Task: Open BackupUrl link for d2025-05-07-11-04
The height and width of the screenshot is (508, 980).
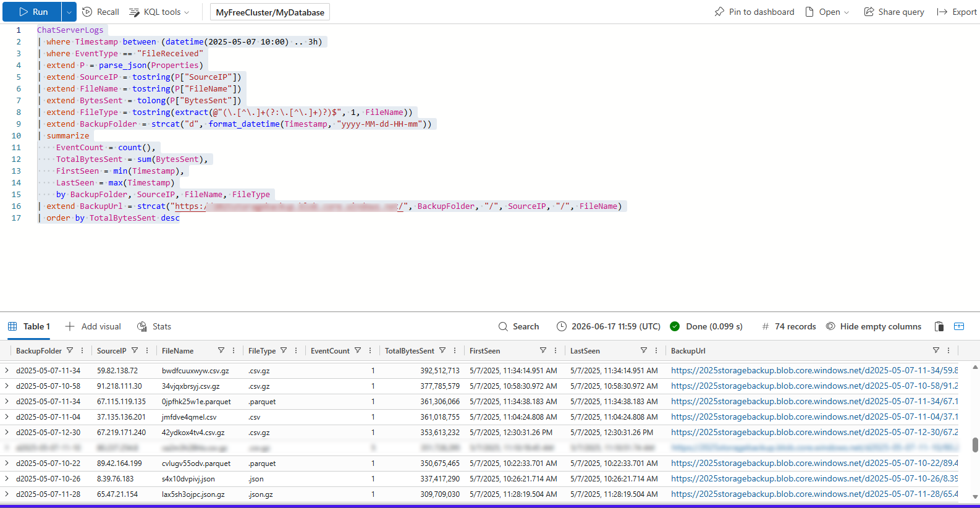Action: (814, 417)
